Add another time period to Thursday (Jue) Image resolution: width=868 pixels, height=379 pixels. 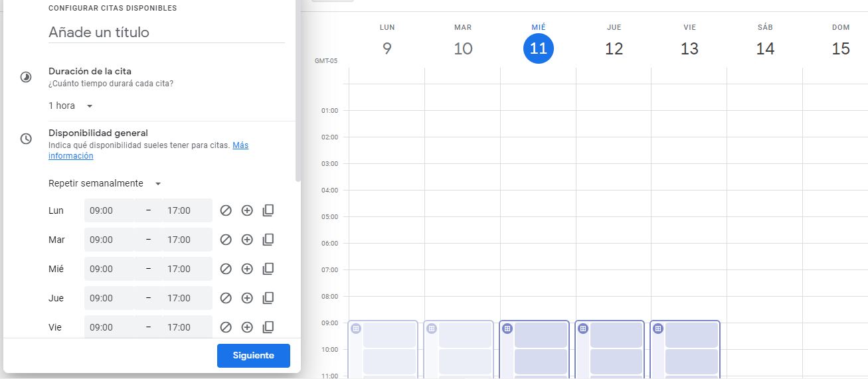(247, 298)
